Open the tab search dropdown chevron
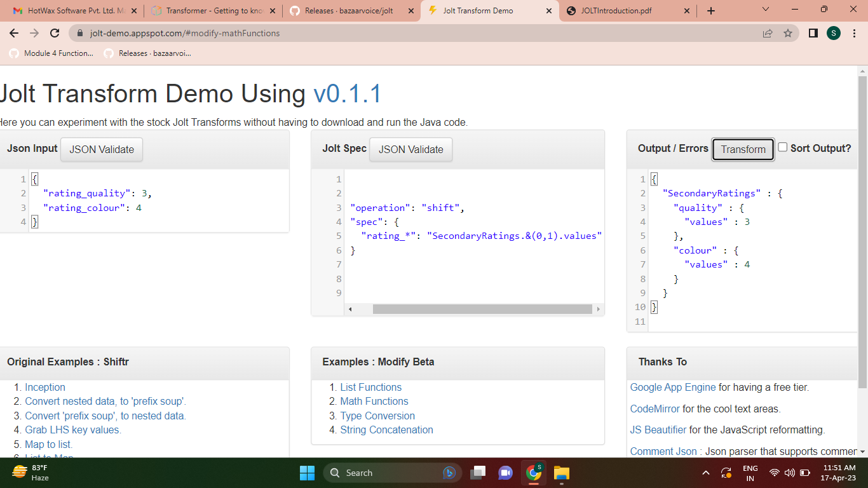Image resolution: width=868 pixels, height=488 pixels. tap(765, 10)
